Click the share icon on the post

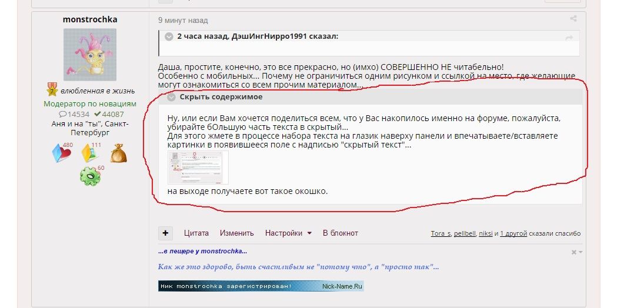573,19
